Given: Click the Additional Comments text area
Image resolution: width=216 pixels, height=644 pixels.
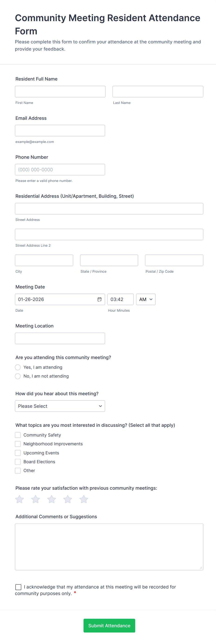Looking at the screenshot, I should click(109, 547).
